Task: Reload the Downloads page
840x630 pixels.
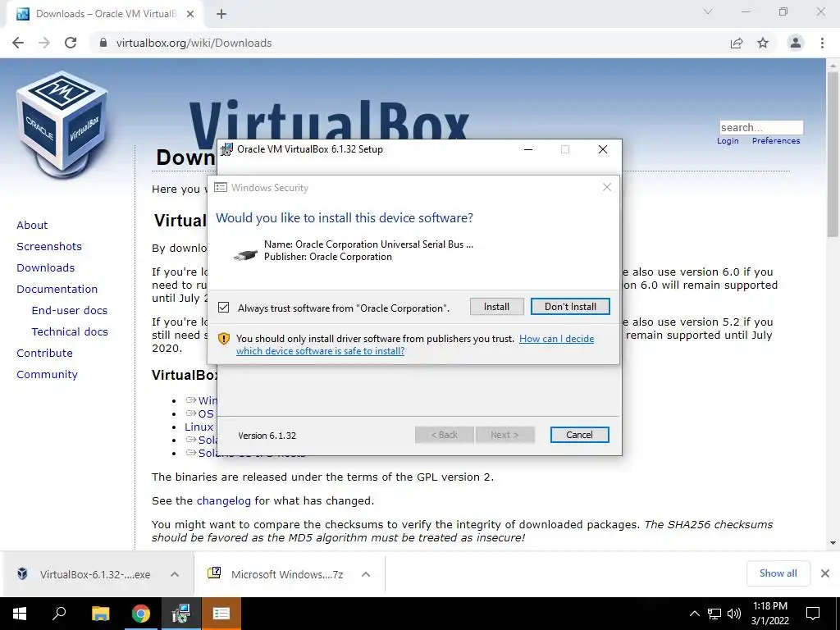Action: [71, 43]
